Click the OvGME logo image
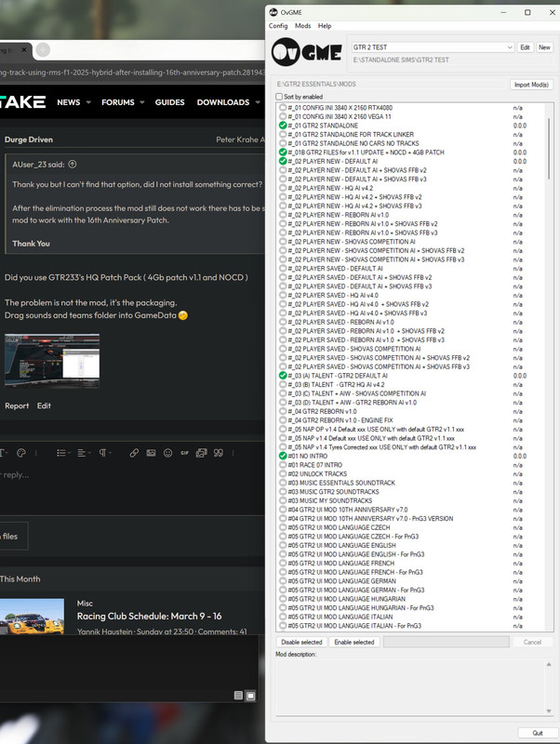 [307, 52]
